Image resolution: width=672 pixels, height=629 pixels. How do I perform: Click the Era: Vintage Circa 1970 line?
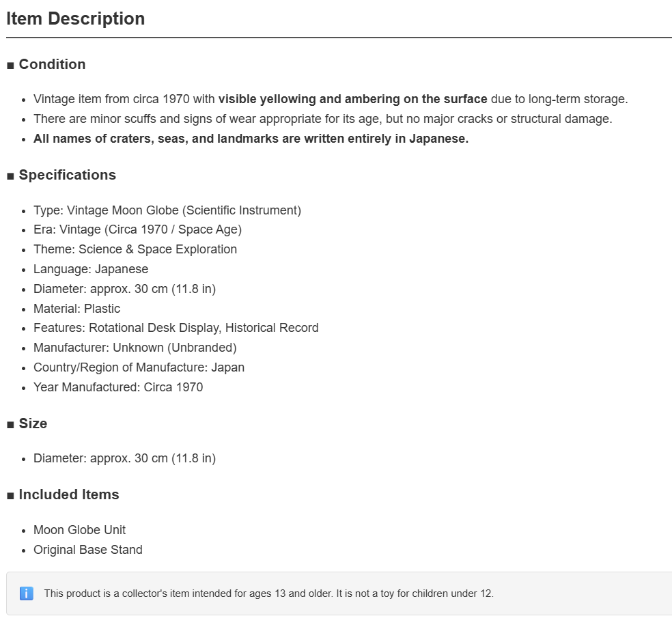[137, 229]
